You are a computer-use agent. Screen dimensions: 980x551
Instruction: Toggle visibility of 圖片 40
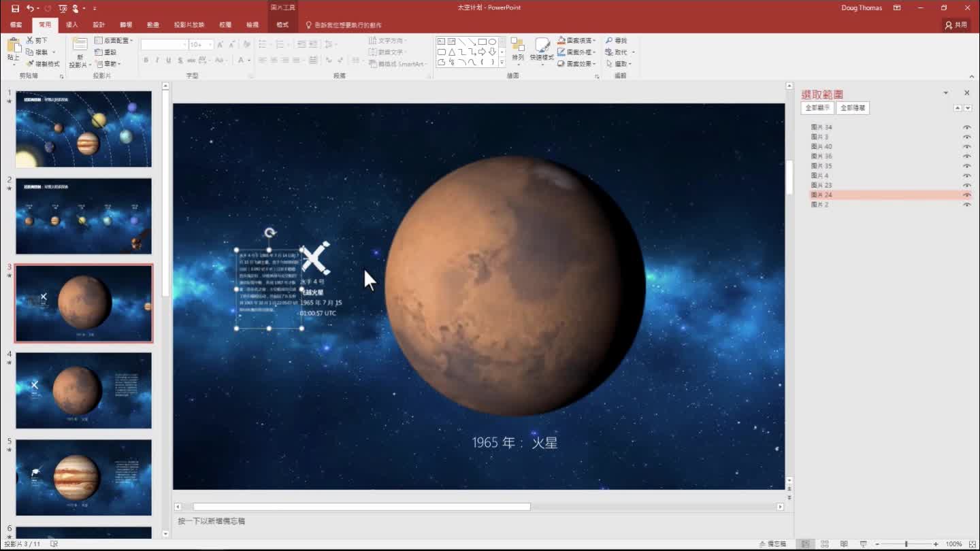(x=966, y=146)
